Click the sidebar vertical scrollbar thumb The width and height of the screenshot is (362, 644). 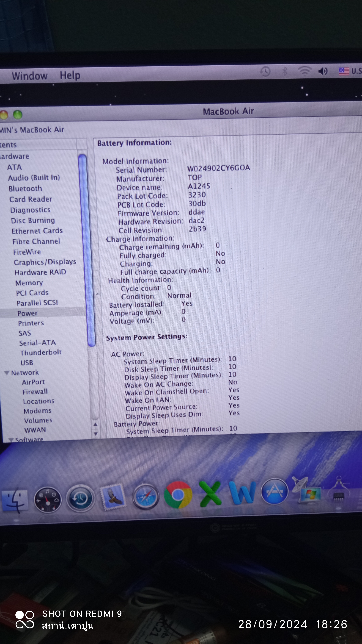tap(87, 250)
